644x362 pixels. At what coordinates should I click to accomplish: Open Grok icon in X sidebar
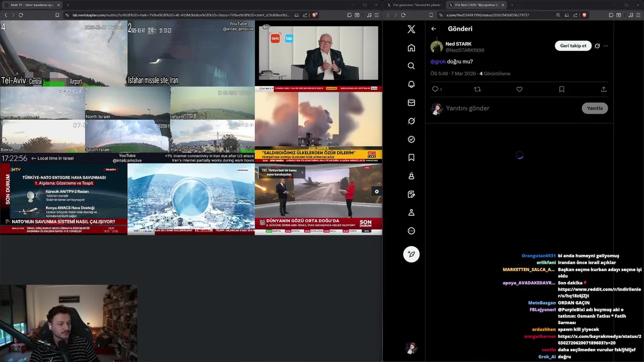click(x=411, y=121)
